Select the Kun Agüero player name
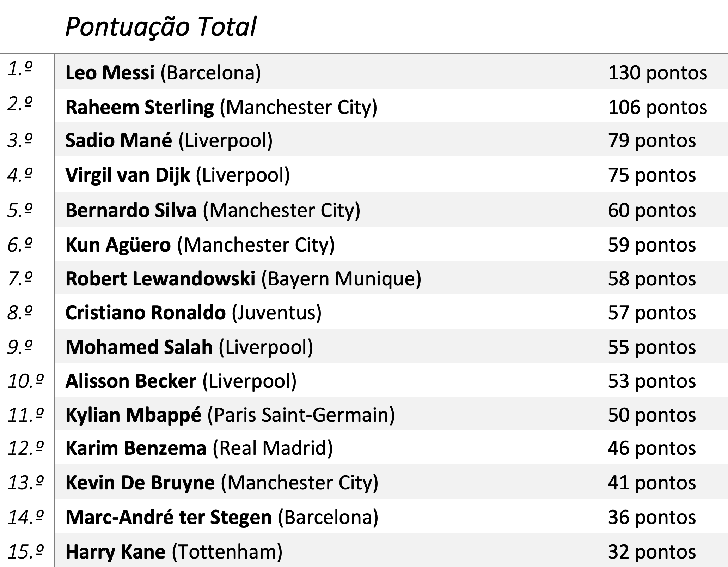Screen dimensions: 728x567 coord(118,245)
